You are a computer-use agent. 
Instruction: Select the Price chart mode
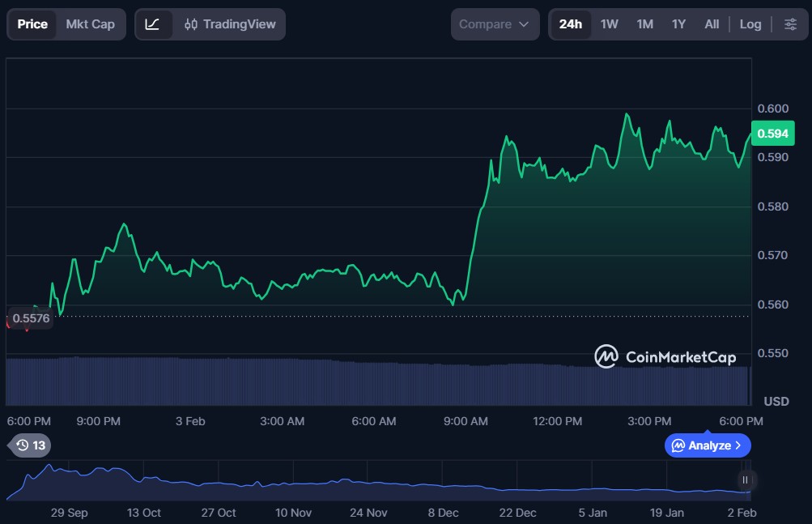32,24
